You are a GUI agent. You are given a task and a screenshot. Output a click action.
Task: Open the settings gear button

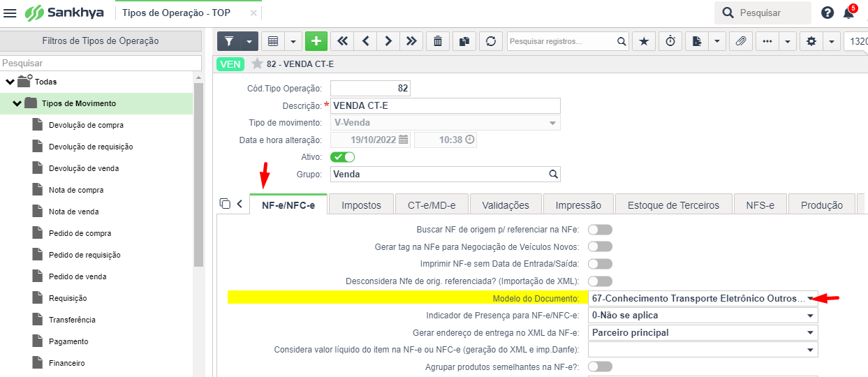(811, 41)
